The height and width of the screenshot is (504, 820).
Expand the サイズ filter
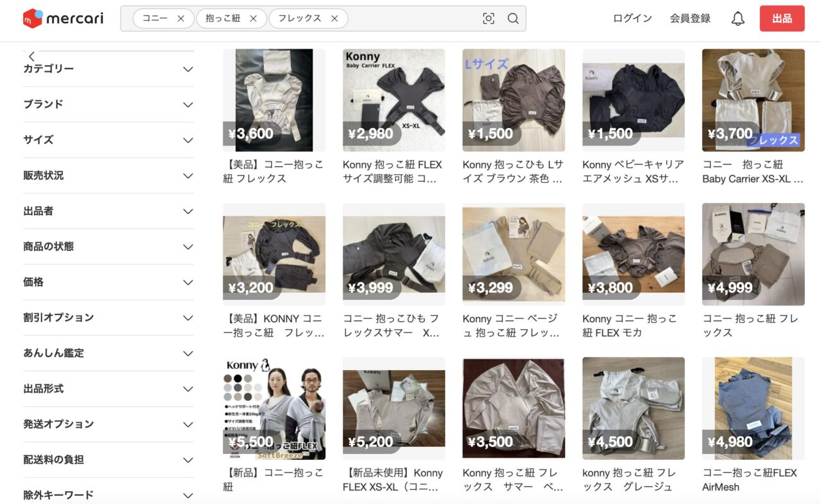(x=108, y=140)
